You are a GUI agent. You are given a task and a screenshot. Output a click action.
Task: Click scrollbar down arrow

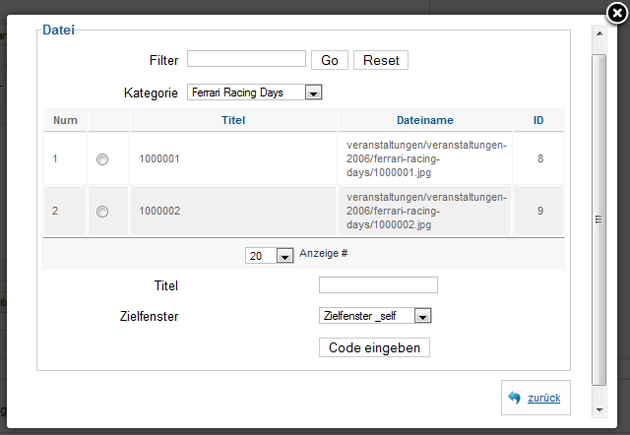pyautogui.click(x=599, y=409)
